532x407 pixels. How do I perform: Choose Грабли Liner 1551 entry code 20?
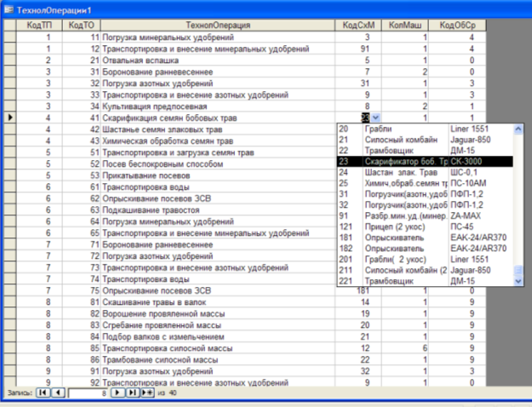pyautogui.click(x=425, y=129)
